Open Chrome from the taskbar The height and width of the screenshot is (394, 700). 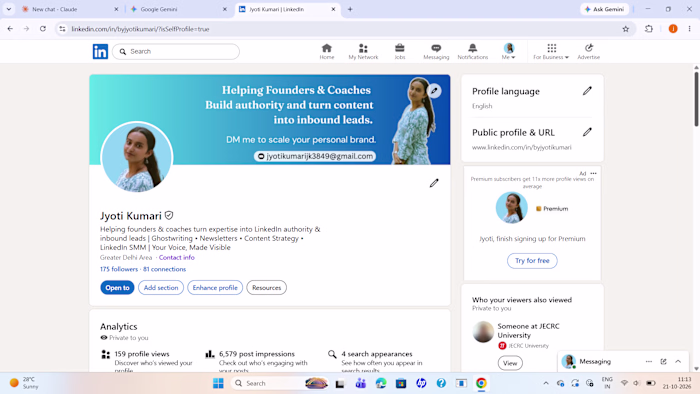pyautogui.click(x=481, y=383)
